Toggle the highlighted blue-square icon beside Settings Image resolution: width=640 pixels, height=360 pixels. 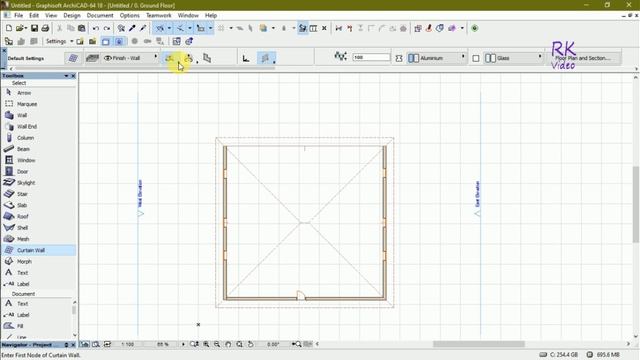tap(106, 41)
